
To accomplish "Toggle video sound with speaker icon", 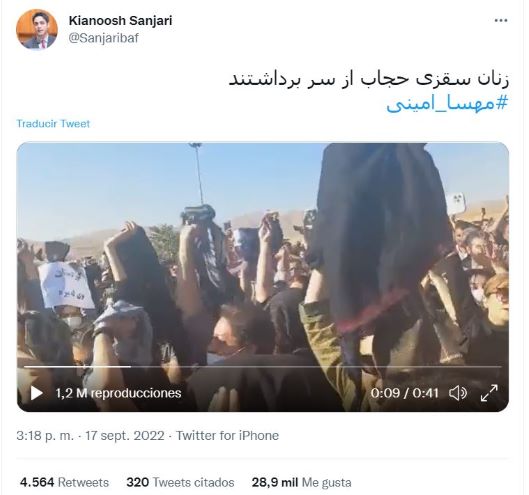I will click(x=458, y=393).
